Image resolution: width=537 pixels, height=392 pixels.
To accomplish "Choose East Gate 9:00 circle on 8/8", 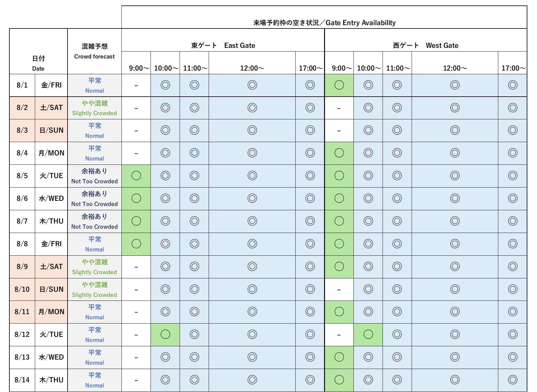I will [x=136, y=244].
